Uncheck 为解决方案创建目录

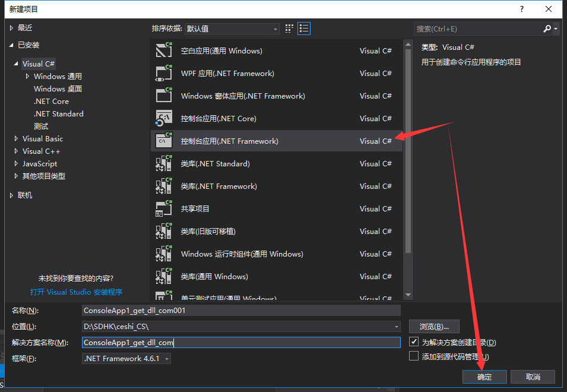414,342
